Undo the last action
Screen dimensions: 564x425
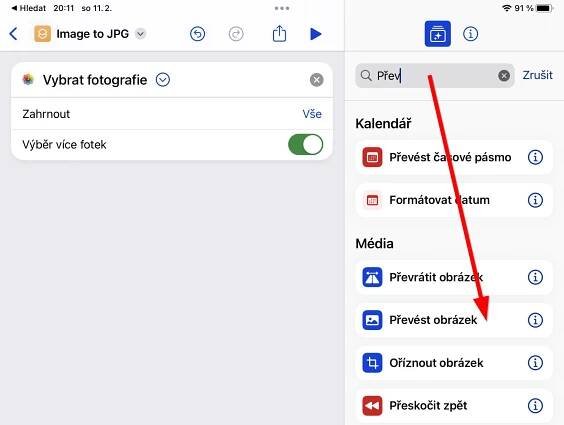click(x=197, y=34)
